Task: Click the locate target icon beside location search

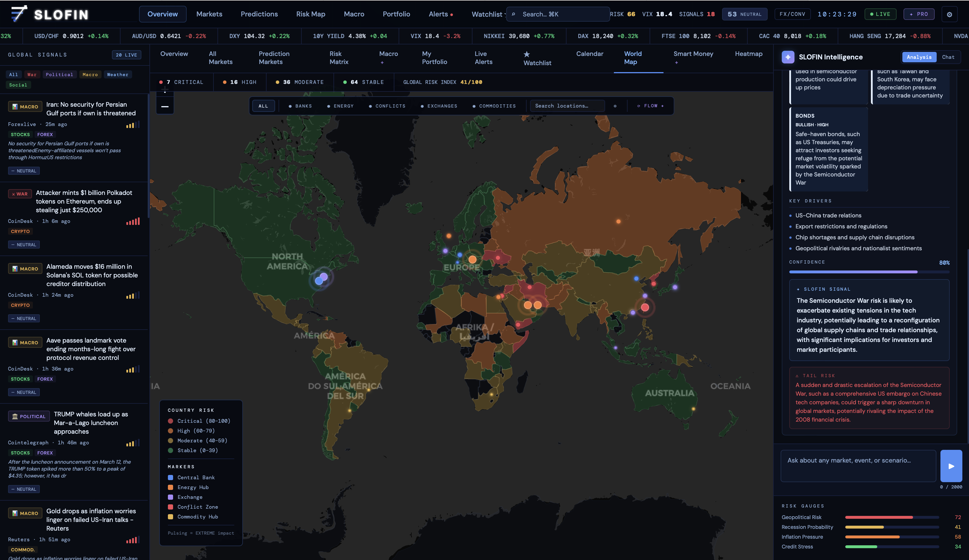Action: (615, 106)
